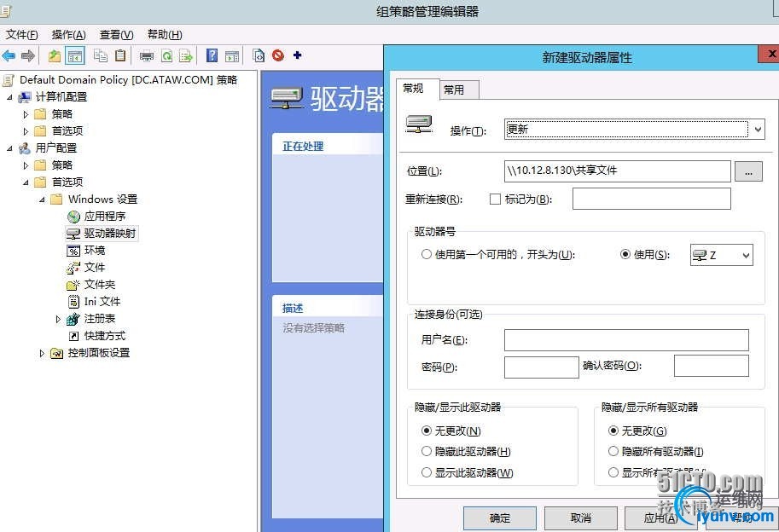Open the drive letter Z dropdown
This screenshot has height=532, width=779.
pos(721,255)
